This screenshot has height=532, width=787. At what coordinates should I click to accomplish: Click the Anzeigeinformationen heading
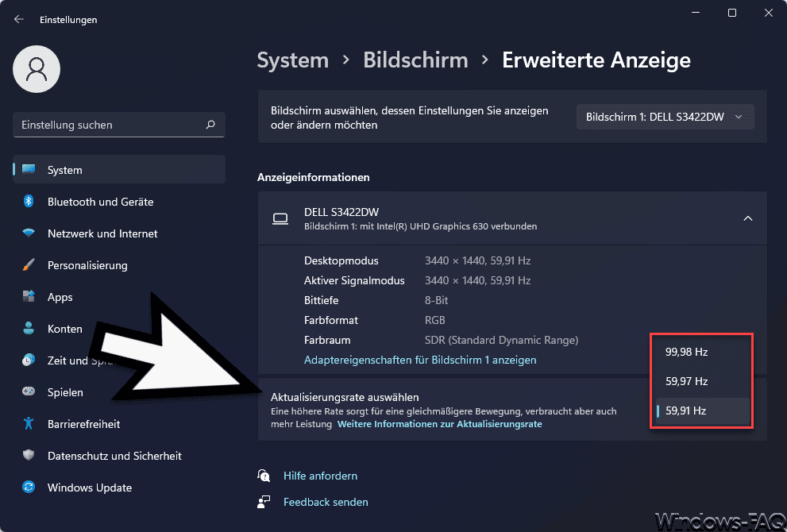pyautogui.click(x=313, y=177)
